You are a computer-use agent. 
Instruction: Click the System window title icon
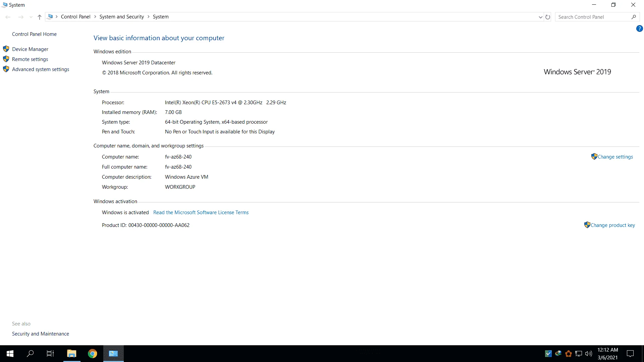coord(5,5)
